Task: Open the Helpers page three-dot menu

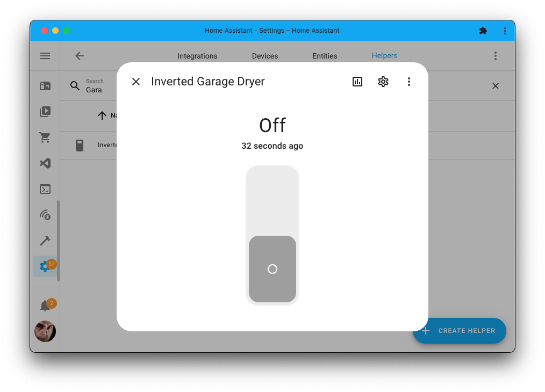Action: (x=495, y=55)
